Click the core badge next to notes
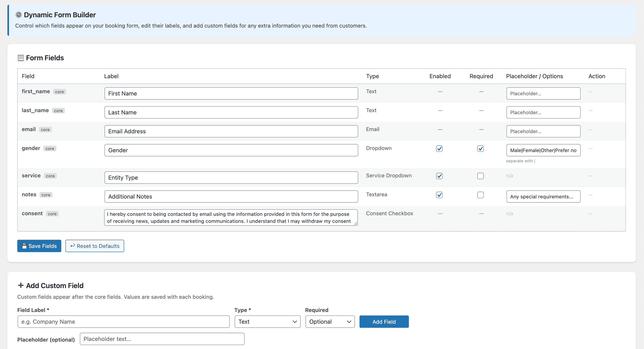Screen dimensions: 644x349 pyautogui.click(x=46, y=195)
